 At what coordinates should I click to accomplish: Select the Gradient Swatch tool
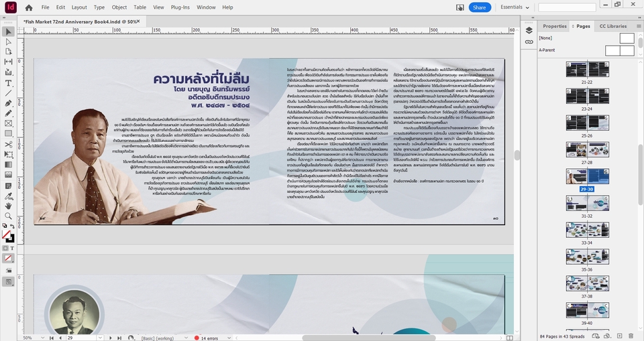click(x=9, y=165)
